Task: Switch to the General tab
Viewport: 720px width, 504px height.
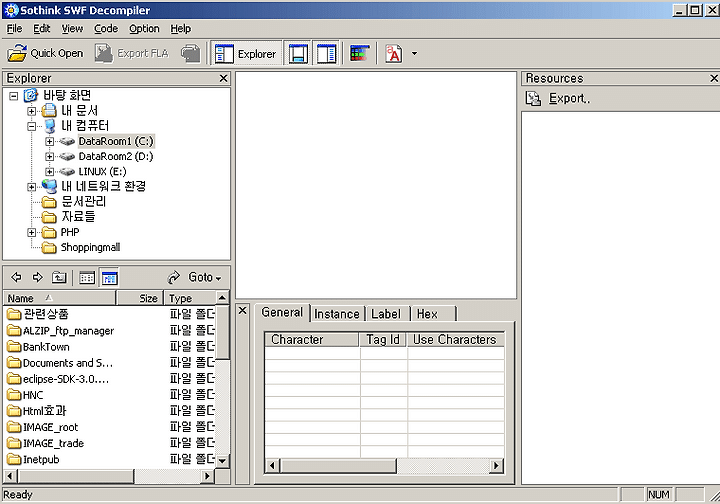Action: 282,312
